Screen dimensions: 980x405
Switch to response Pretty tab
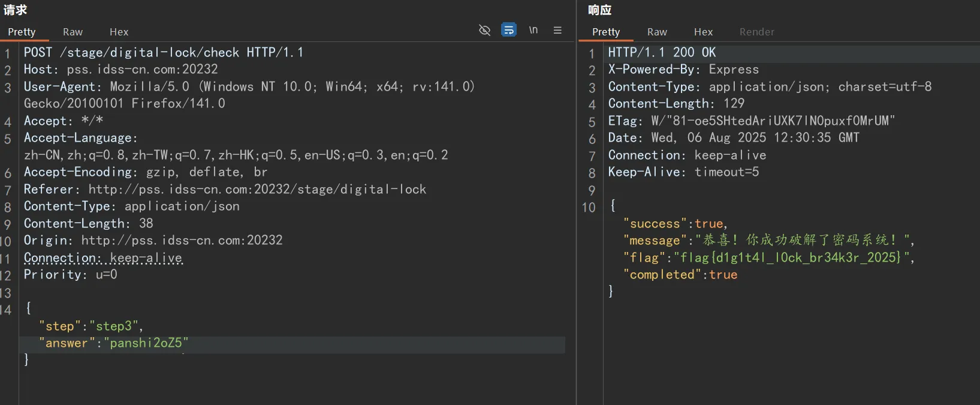pyautogui.click(x=606, y=32)
